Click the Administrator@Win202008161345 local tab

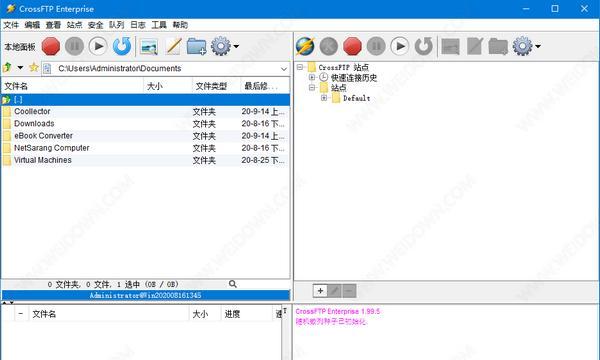point(145,295)
